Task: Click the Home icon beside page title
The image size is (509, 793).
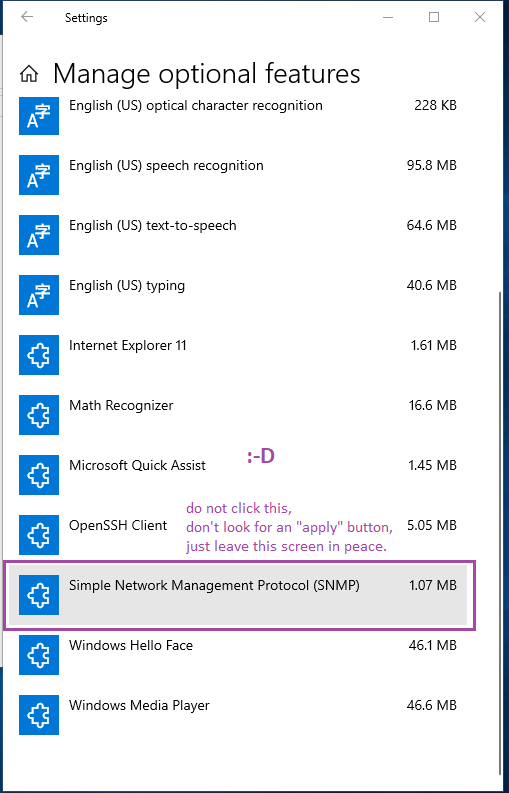Action: 29,74
